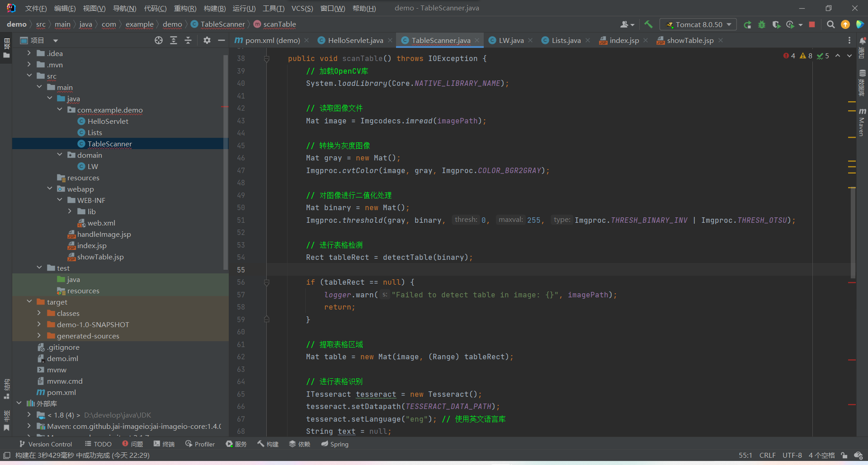Click the locate current file target icon
The image size is (868, 465).
click(159, 41)
